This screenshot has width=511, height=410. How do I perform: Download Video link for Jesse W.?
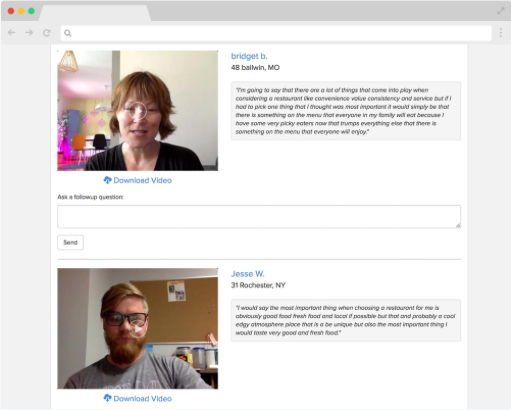click(x=143, y=398)
